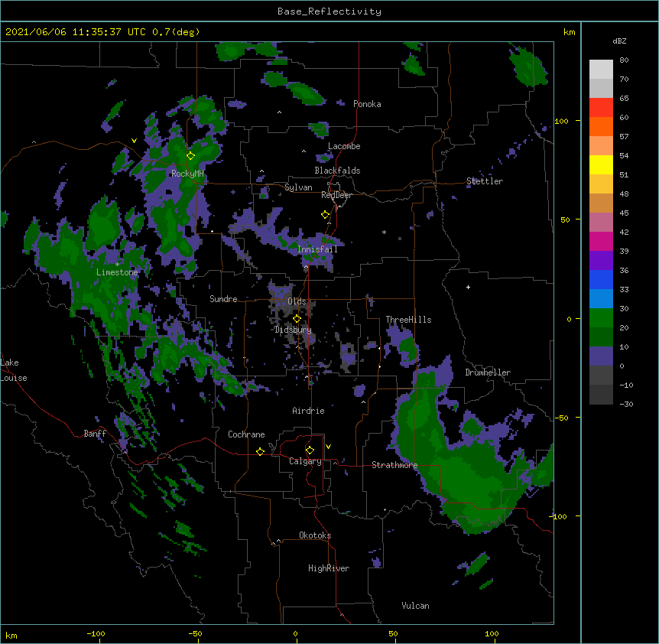Click the light blue 30-33 dBZ swatch

(x=601, y=299)
